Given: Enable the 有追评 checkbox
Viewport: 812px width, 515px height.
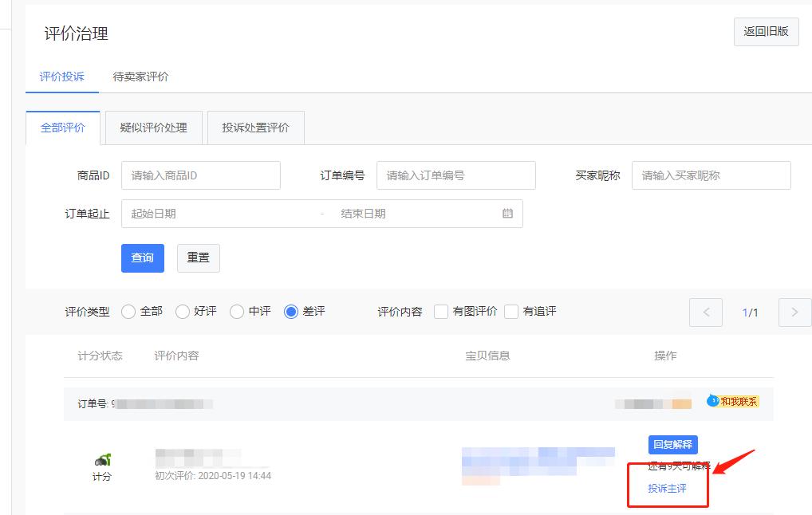Looking at the screenshot, I should 510,312.
